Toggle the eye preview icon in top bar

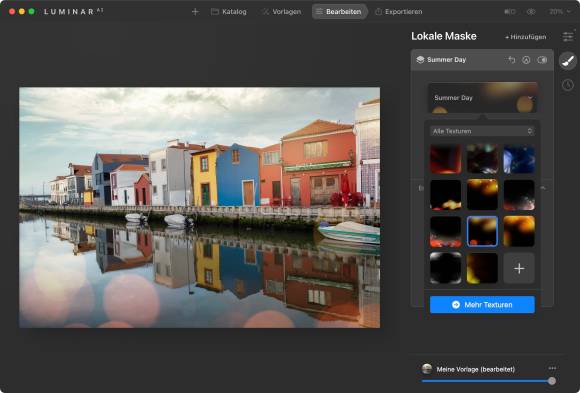[531, 12]
